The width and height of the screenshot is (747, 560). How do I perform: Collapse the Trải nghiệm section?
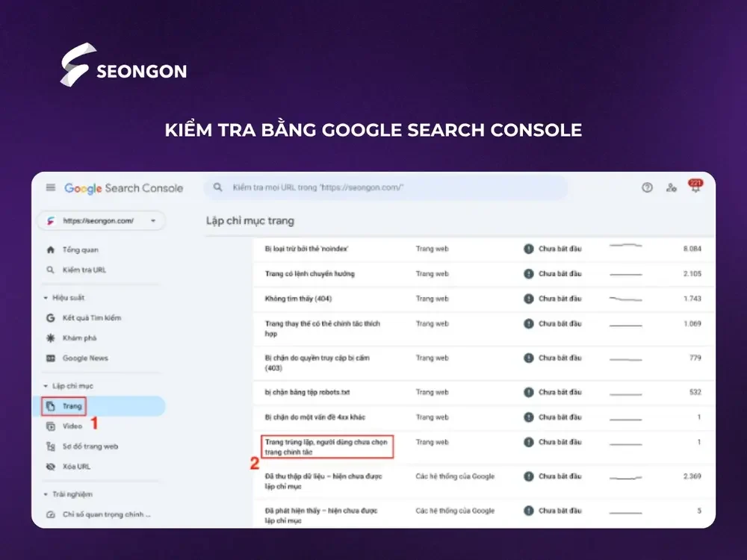tap(68, 494)
